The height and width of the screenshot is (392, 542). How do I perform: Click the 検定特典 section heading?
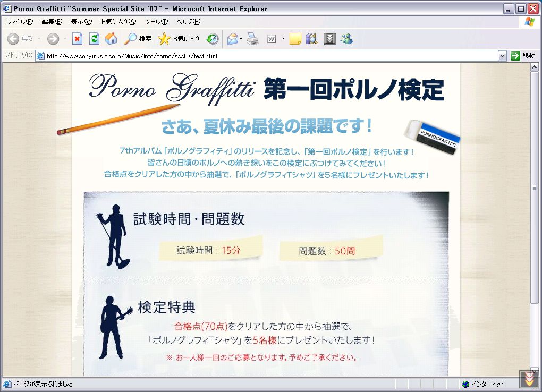coord(167,308)
